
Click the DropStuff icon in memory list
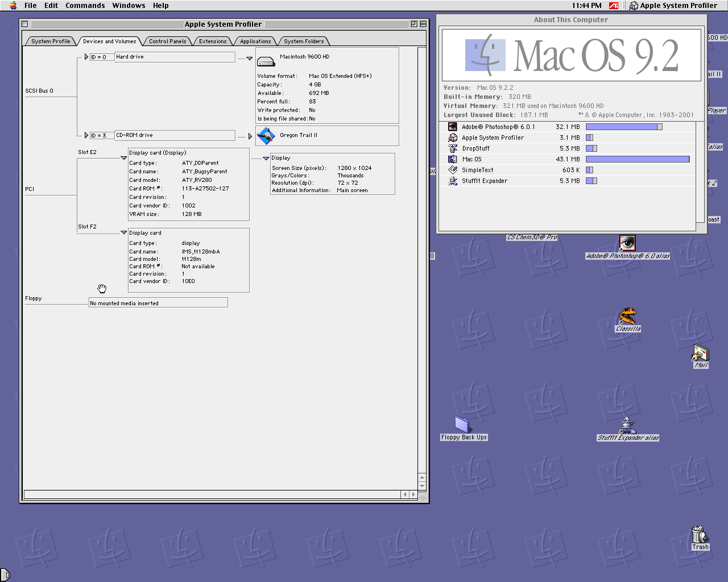pyautogui.click(x=453, y=148)
